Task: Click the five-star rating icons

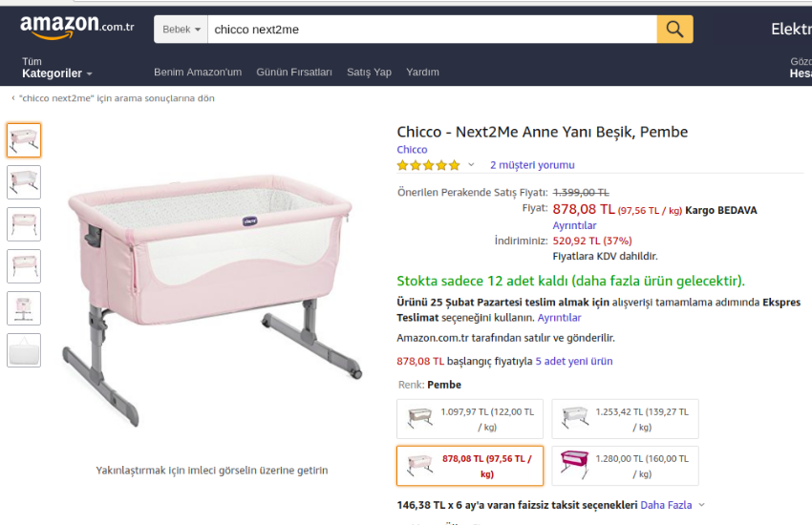Action: (428, 165)
